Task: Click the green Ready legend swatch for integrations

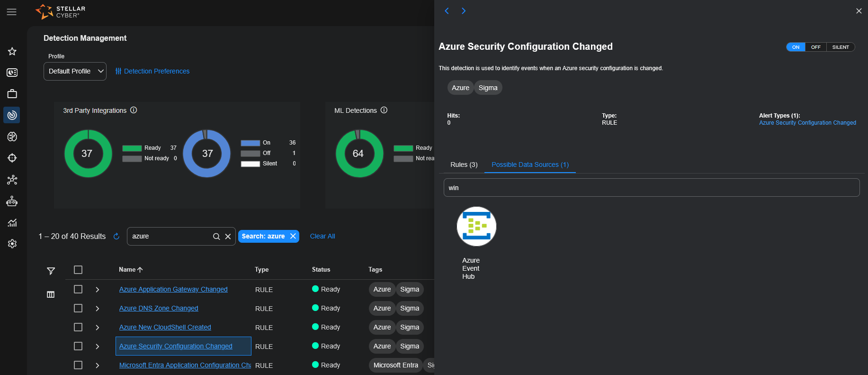Action: pos(132,148)
